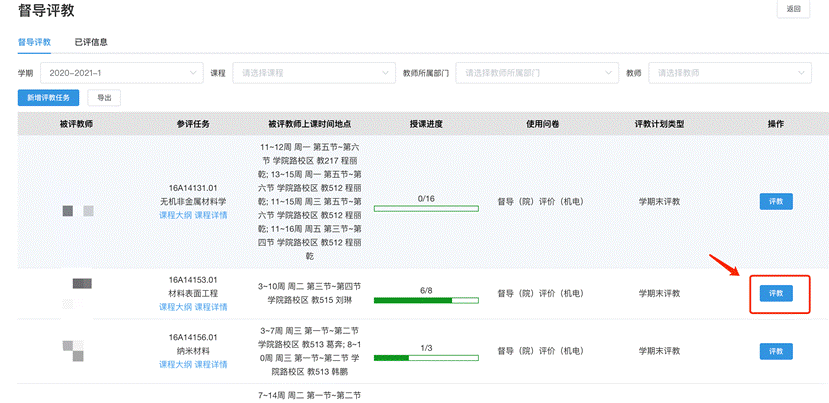Image resolution: width=829 pixels, height=403 pixels.
Task: Click the 6/8 teaching progress bar
Action: (425, 300)
